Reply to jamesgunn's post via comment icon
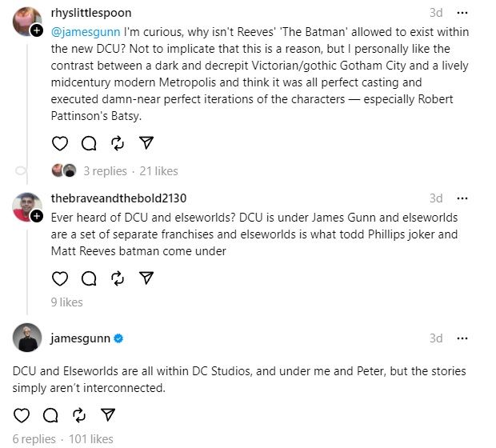The height and width of the screenshot is (448, 496). pos(50,414)
